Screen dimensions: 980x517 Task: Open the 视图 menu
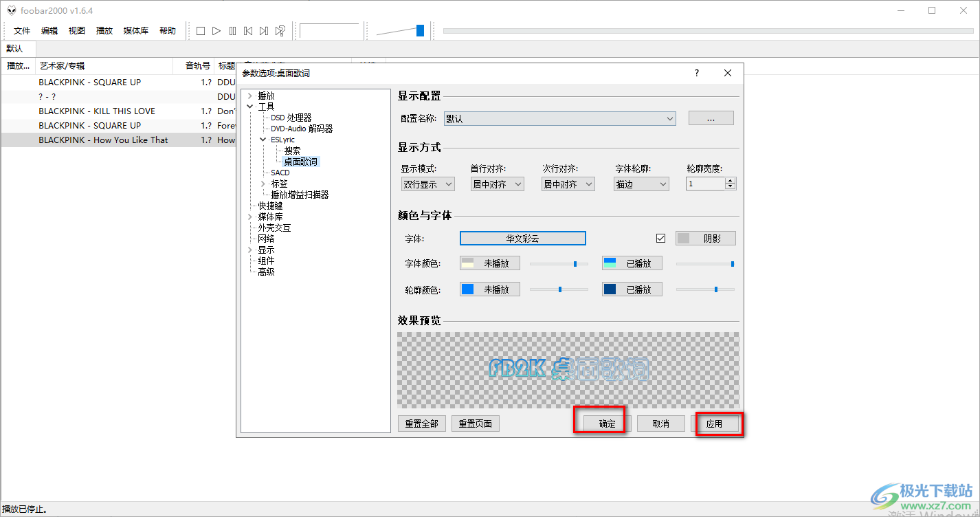point(77,31)
